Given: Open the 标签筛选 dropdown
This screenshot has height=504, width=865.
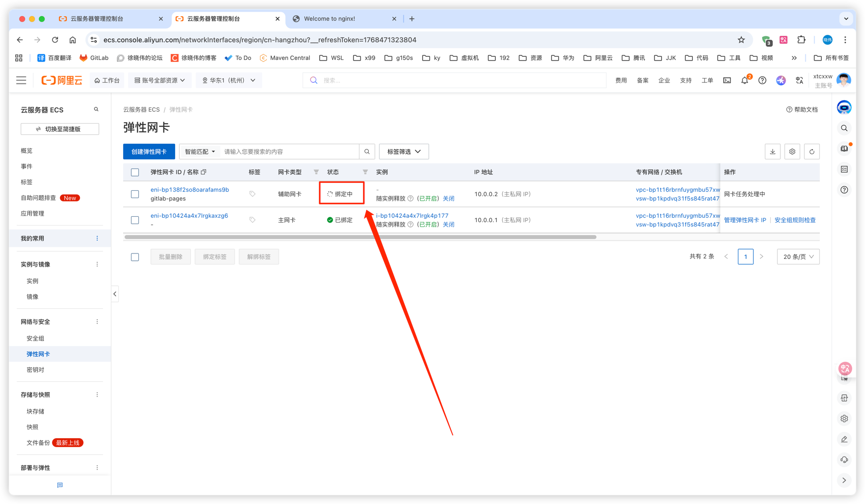Looking at the screenshot, I should (404, 151).
